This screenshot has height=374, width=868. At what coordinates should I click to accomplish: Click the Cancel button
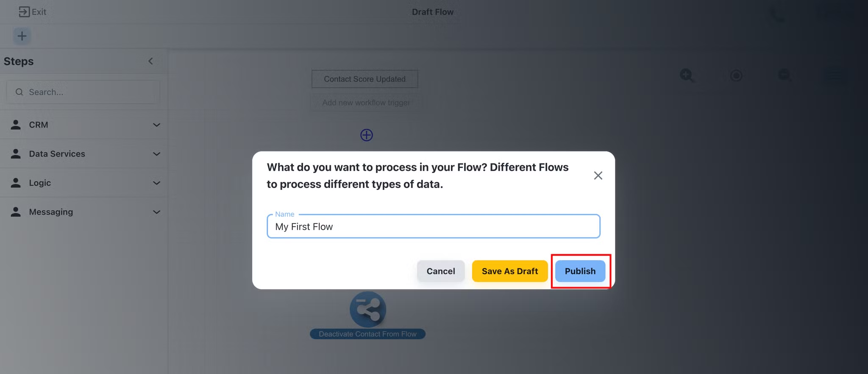click(441, 271)
